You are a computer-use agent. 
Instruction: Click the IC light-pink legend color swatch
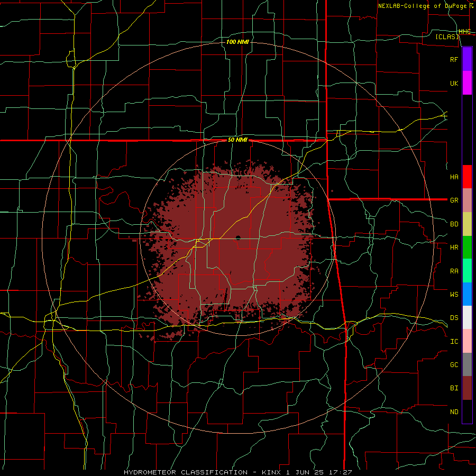click(467, 341)
